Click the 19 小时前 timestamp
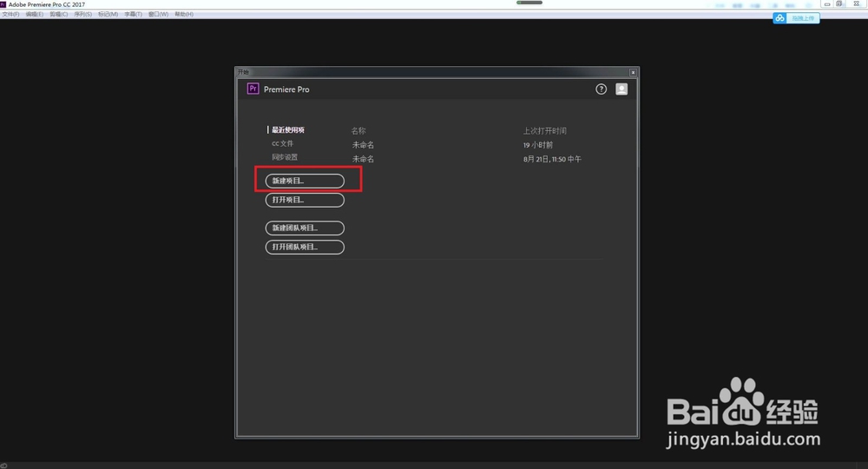Viewport: 868px width, 469px height. tap(538, 145)
